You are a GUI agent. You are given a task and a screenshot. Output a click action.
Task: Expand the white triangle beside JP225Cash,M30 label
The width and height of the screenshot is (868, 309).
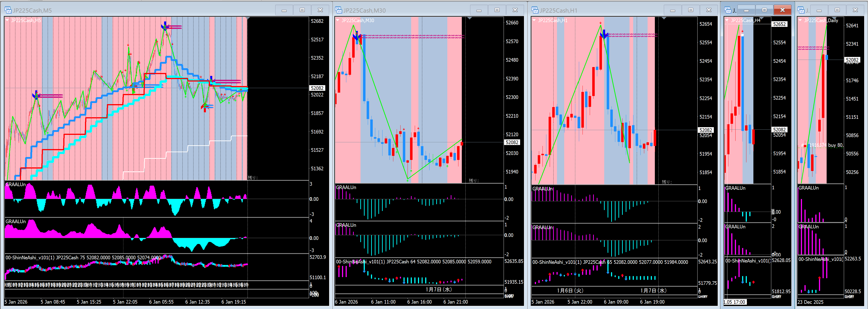pyautogui.click(x=338, y=21)
